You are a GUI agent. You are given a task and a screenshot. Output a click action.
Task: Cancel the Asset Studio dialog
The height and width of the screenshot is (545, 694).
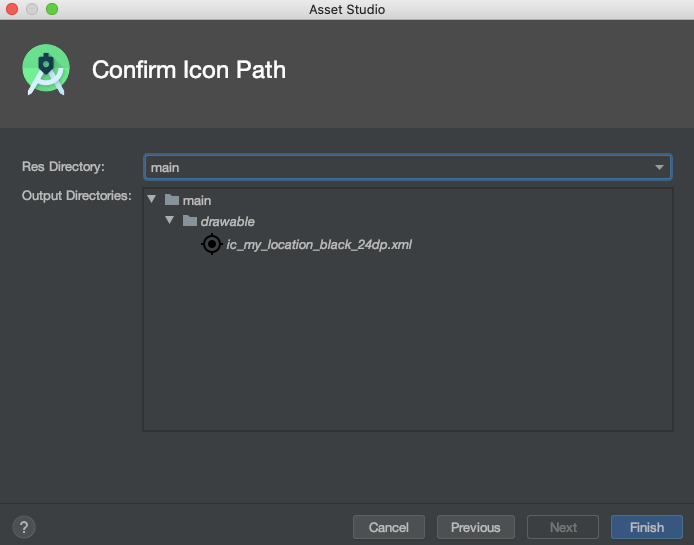coord(389,527)
